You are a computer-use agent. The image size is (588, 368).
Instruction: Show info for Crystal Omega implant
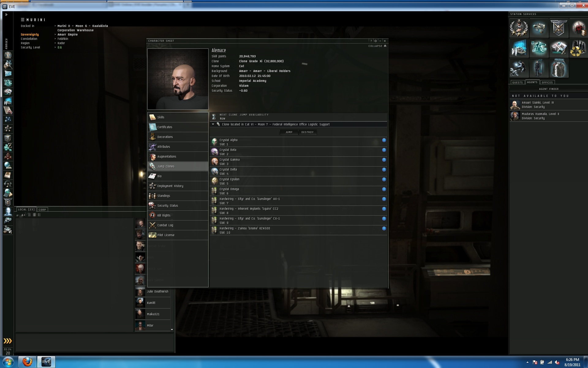tap(384, 189)
